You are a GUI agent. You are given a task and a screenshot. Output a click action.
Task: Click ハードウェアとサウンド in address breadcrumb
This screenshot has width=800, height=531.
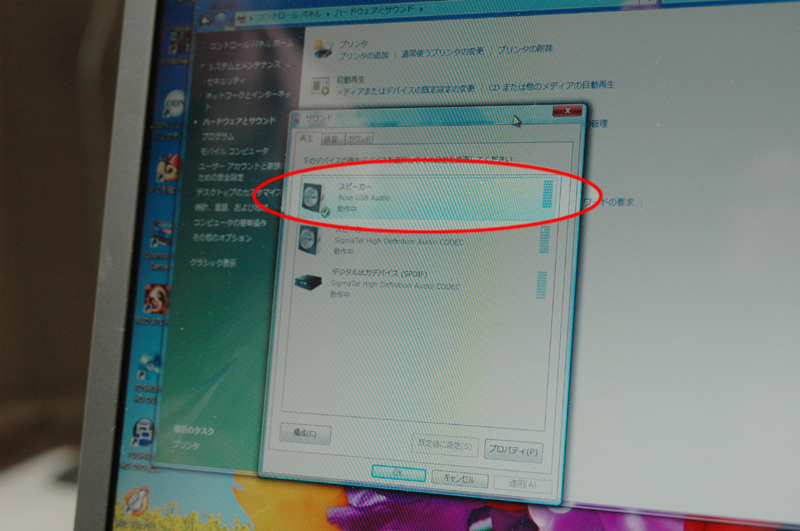tap(374, 11)
